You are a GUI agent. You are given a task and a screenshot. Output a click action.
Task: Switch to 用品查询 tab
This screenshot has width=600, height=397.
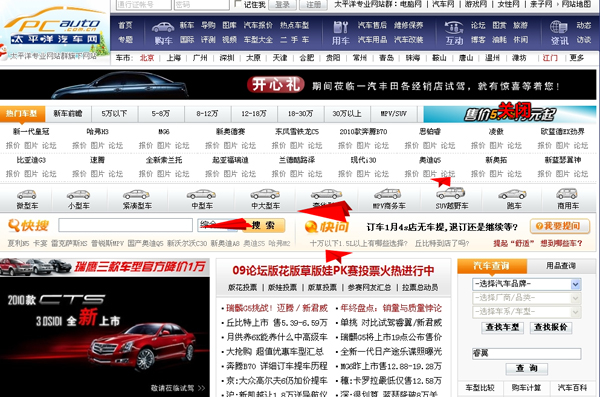click(561, 266)
